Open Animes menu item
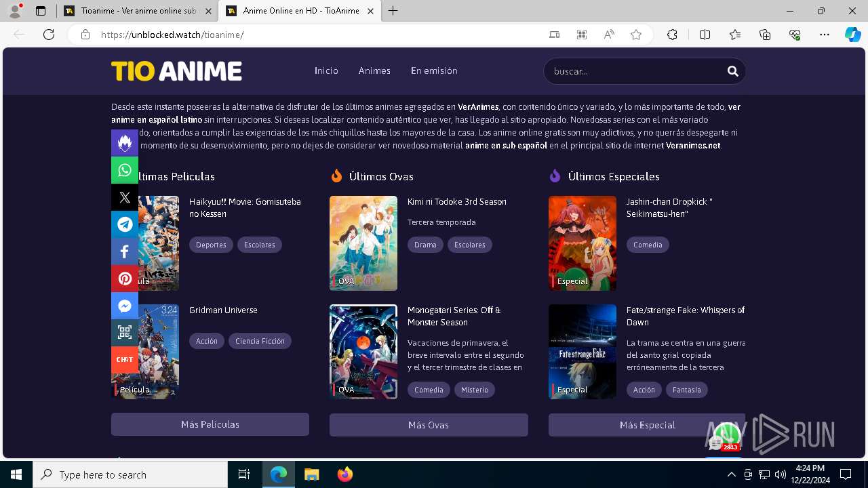 pyautogui.click(x=374, y=70)
